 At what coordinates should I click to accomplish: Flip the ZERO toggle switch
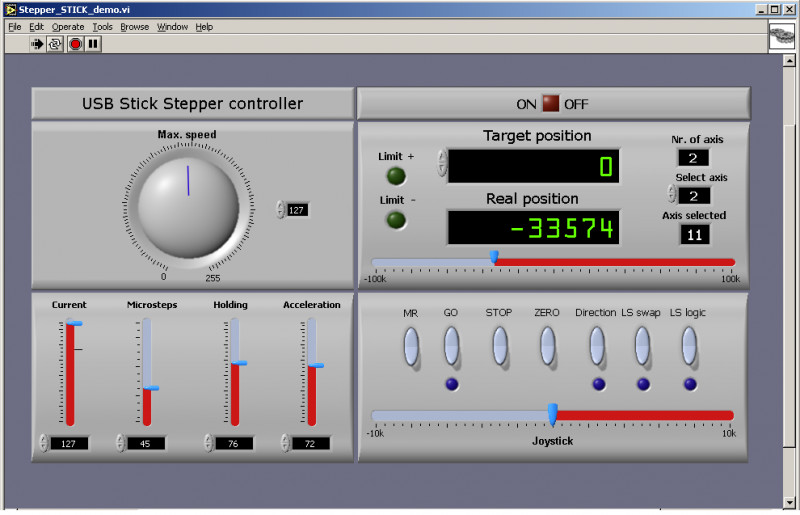[547, 347]
